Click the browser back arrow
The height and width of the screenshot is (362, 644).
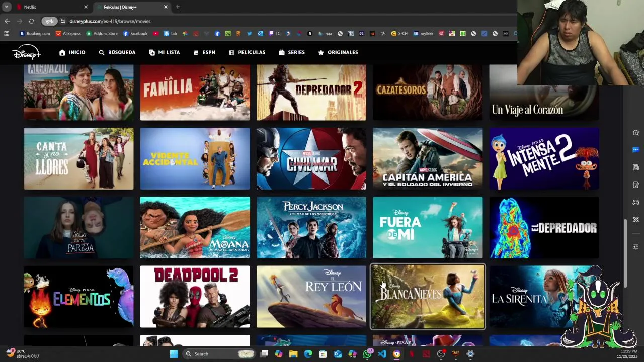coord(7,21)
